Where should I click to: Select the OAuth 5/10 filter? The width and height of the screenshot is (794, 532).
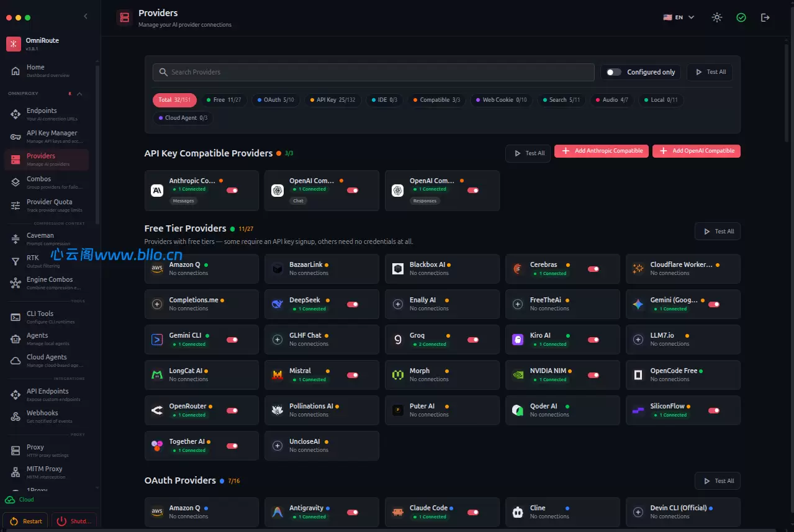[276, 99]
